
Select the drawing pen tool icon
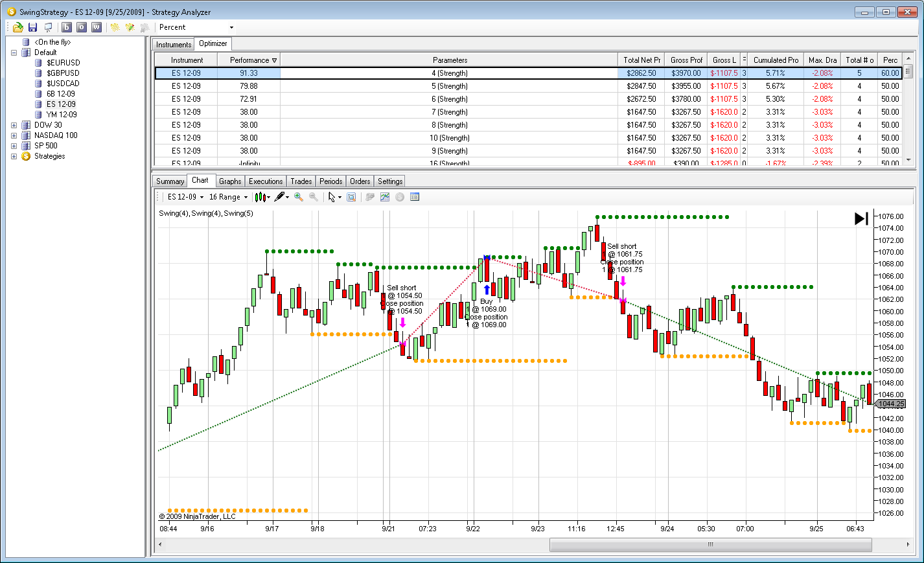click(279, 197)
